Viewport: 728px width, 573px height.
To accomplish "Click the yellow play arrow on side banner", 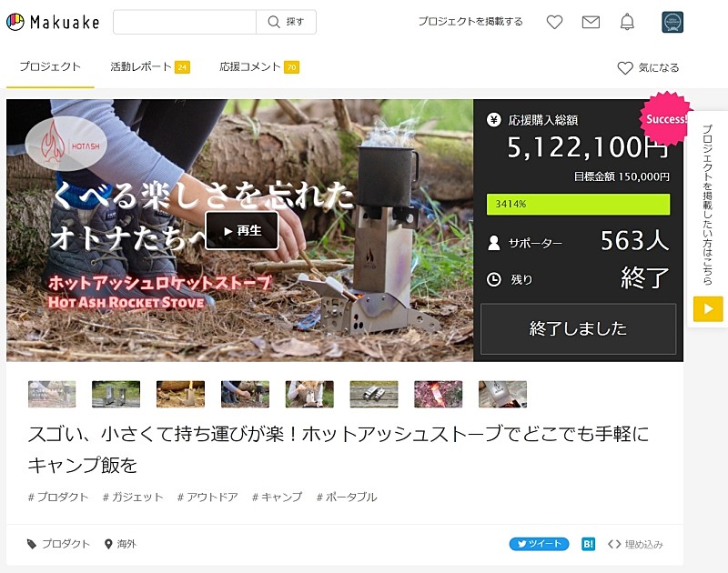I will click(708, 309).
